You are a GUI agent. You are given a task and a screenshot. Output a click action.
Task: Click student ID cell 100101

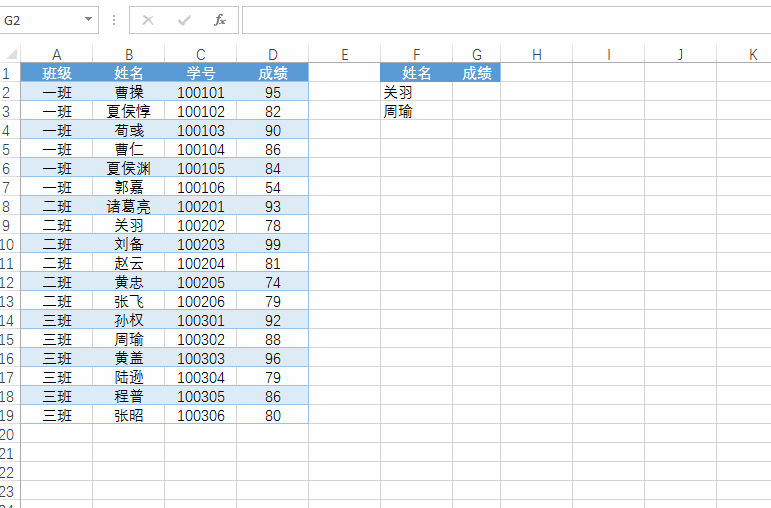point(201,92)
